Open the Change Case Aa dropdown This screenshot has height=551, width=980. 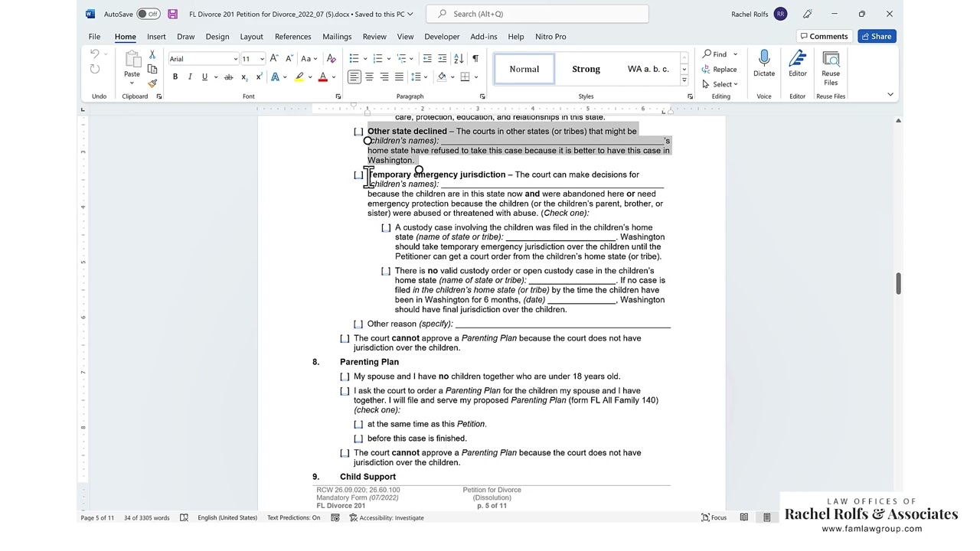coord(309,59)
